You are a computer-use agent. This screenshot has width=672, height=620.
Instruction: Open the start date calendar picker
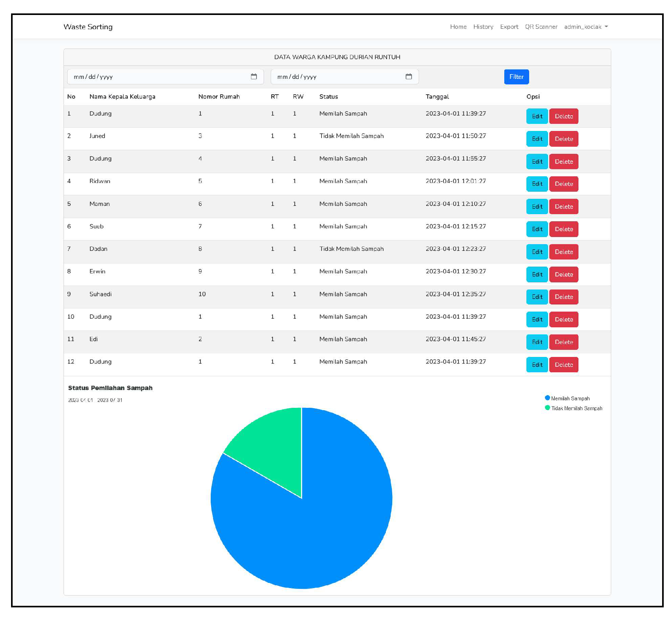coord(254,77)
